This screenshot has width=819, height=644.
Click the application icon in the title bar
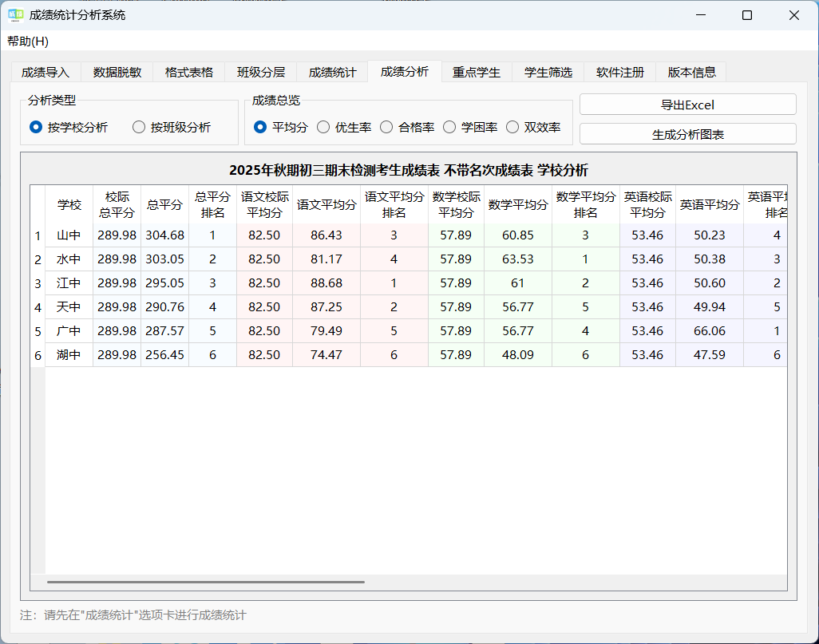[16, 14]
